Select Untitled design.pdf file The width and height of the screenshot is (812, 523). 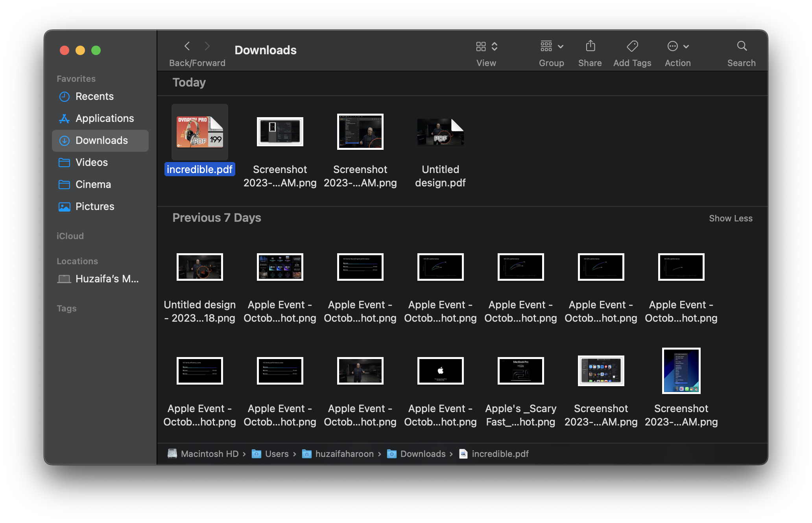pyautogui.click(x=440, y=132)
